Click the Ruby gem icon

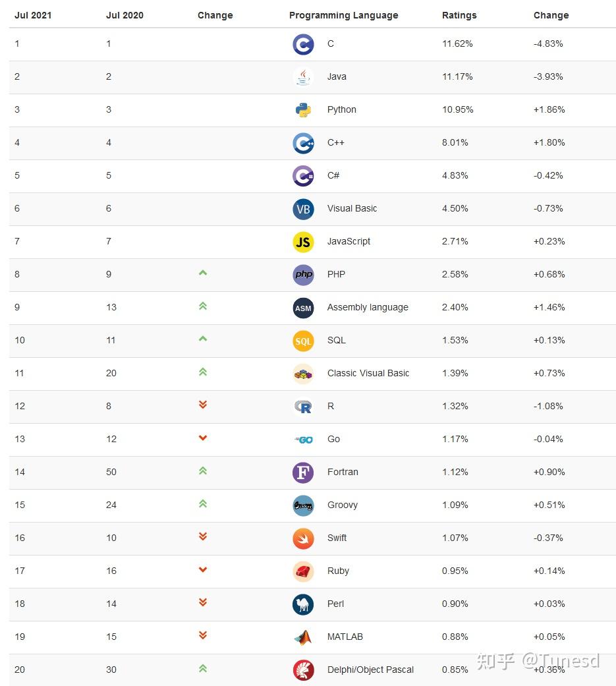(303, 571)
